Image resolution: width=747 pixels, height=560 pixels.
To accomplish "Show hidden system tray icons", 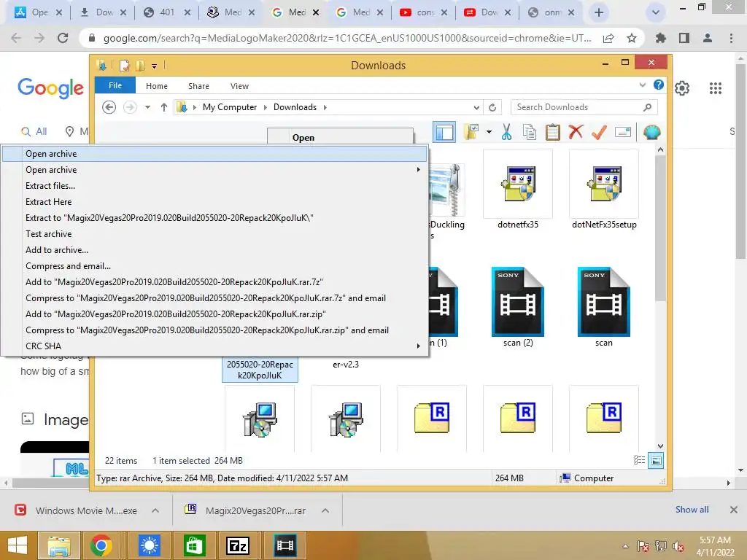I will click(x=625, y=546).
